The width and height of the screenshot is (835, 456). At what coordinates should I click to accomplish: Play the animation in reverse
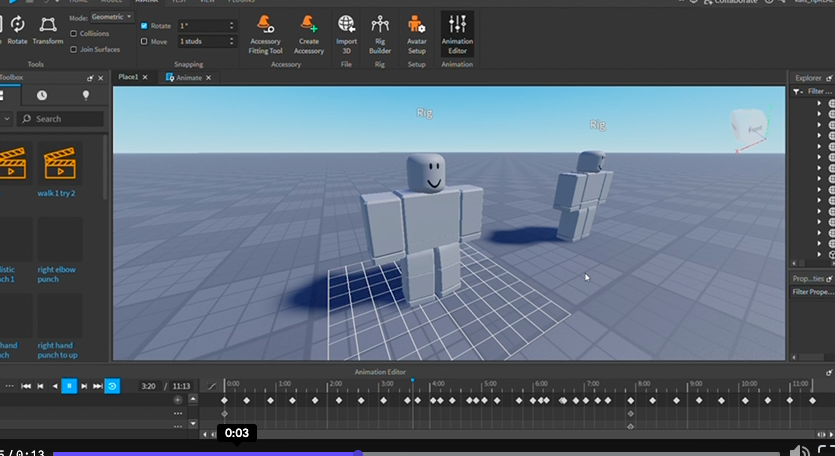(55, 386)
